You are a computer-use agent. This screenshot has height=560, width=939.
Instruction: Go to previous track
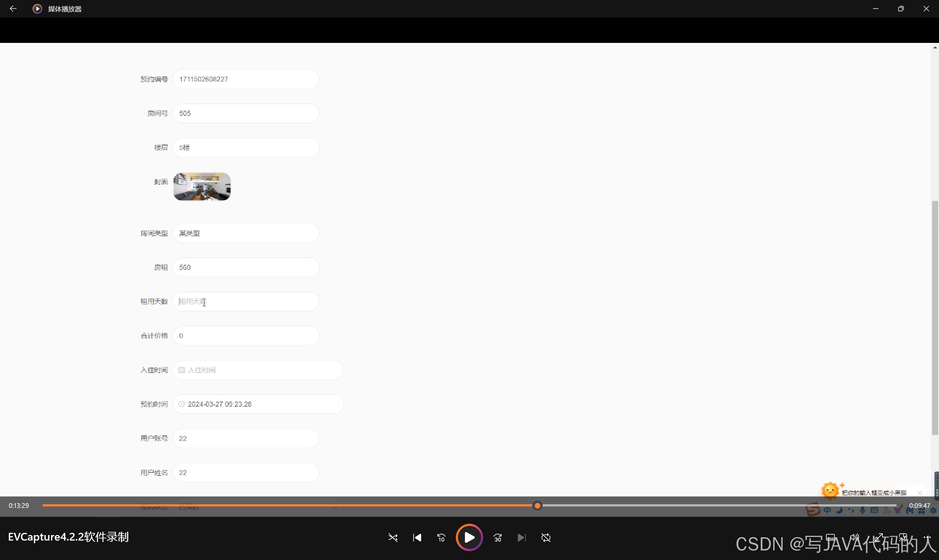[x=417, y=537]
